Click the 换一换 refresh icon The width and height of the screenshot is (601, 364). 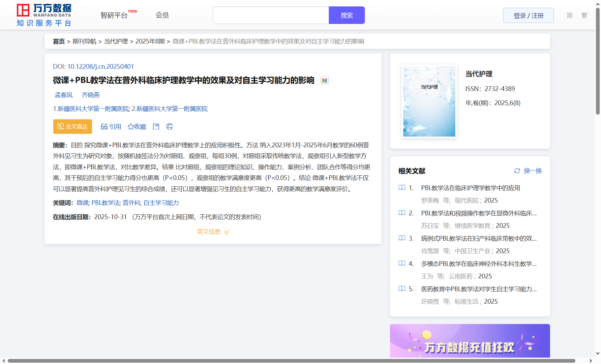(517, 171)
